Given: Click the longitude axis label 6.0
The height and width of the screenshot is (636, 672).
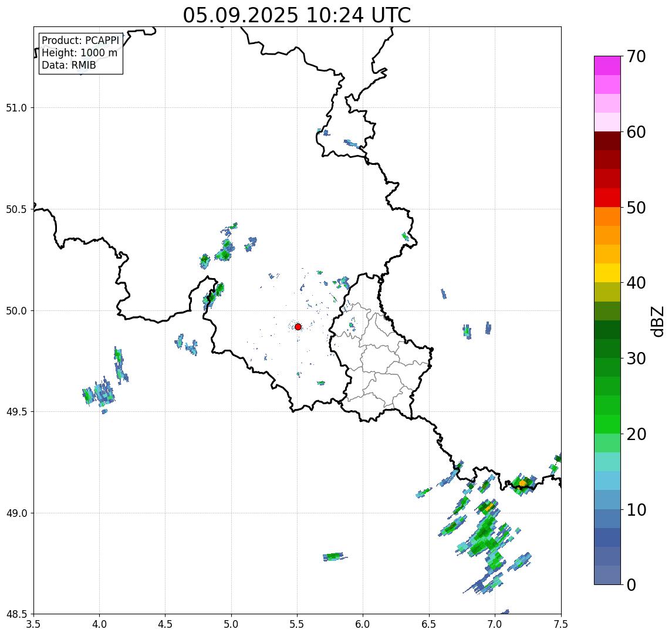Looking at the screenshot, I should 363,624.
